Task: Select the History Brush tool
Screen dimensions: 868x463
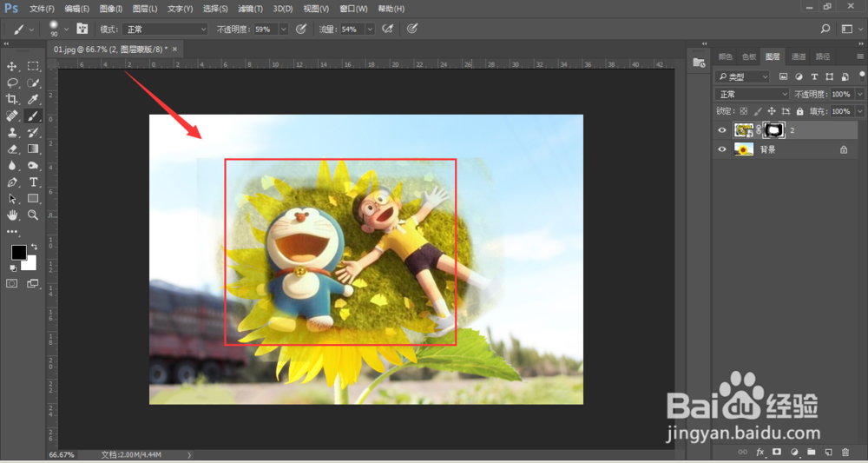Action: 33,132
